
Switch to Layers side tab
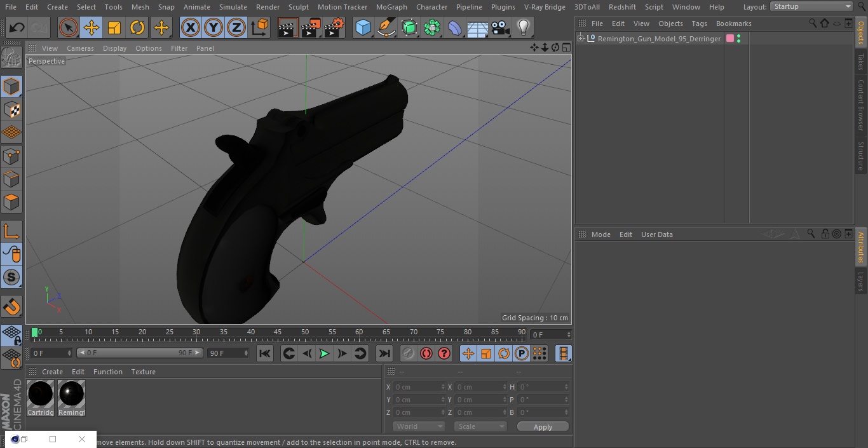tap(861, 282)
